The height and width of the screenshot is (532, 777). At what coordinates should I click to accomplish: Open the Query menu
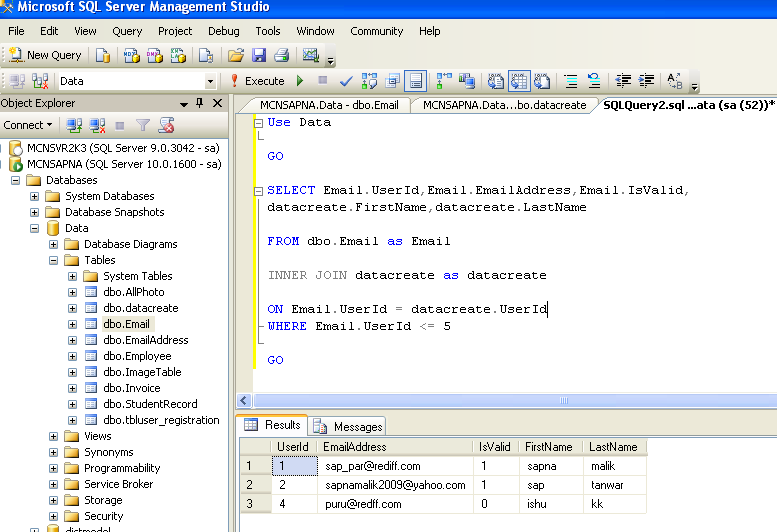click(x=127, y=31)
